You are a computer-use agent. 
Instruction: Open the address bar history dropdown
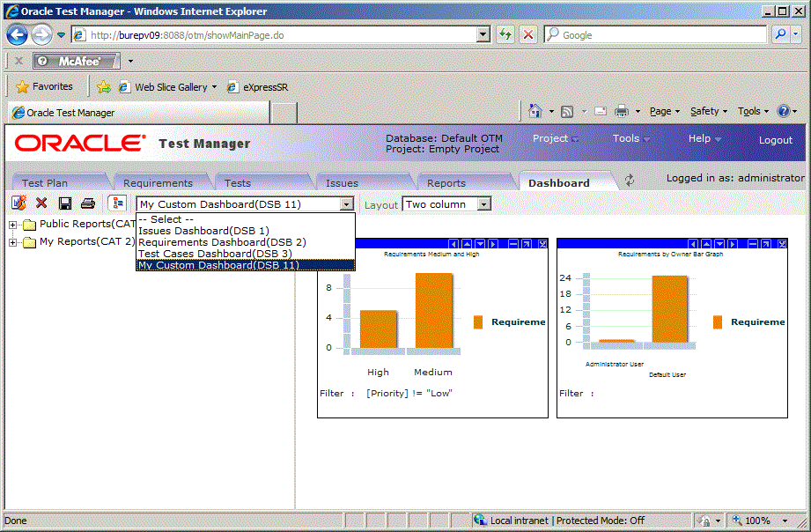pyautogui.click(x=483, y=34)
